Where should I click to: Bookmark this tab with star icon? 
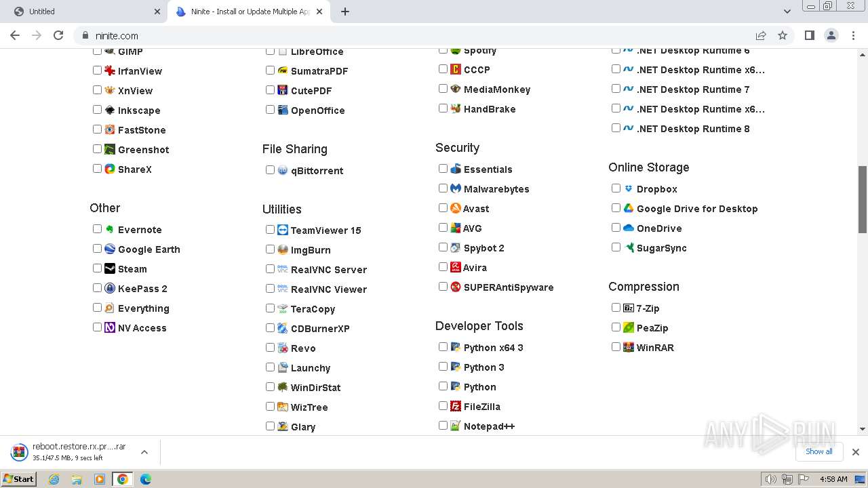[783, 35]
